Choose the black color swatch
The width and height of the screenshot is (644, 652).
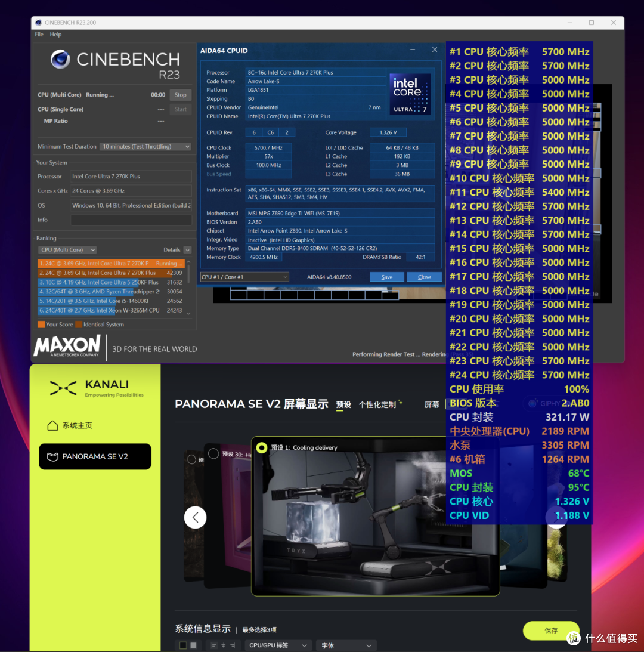coord(182,645)
